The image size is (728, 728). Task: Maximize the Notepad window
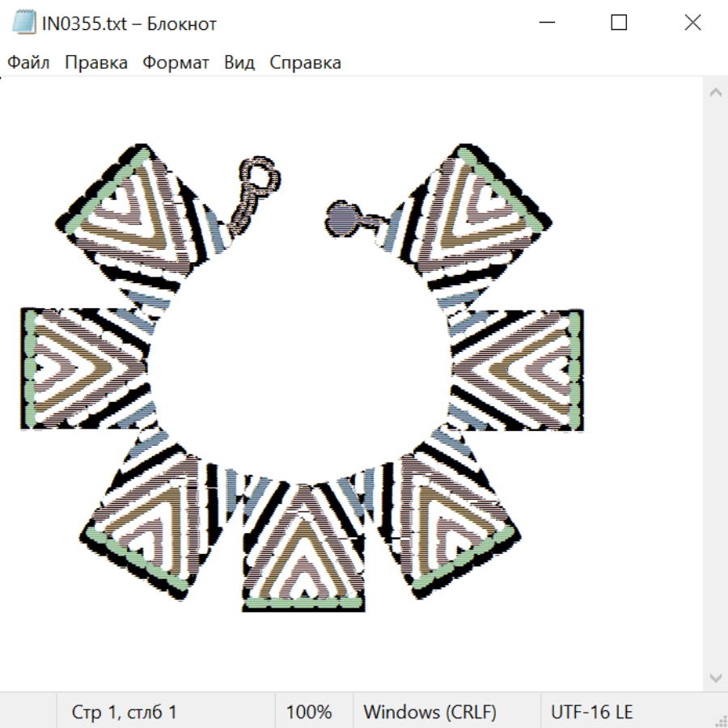pos(619,23)
